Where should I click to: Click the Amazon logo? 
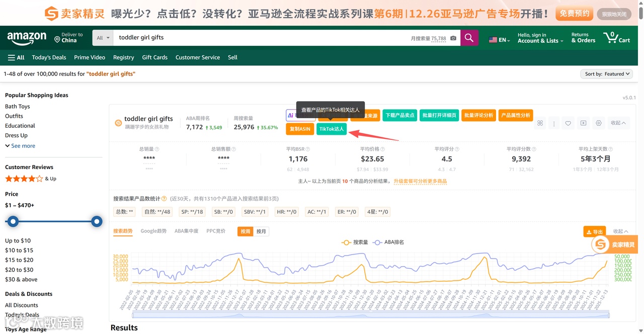[x=27, y=38]
